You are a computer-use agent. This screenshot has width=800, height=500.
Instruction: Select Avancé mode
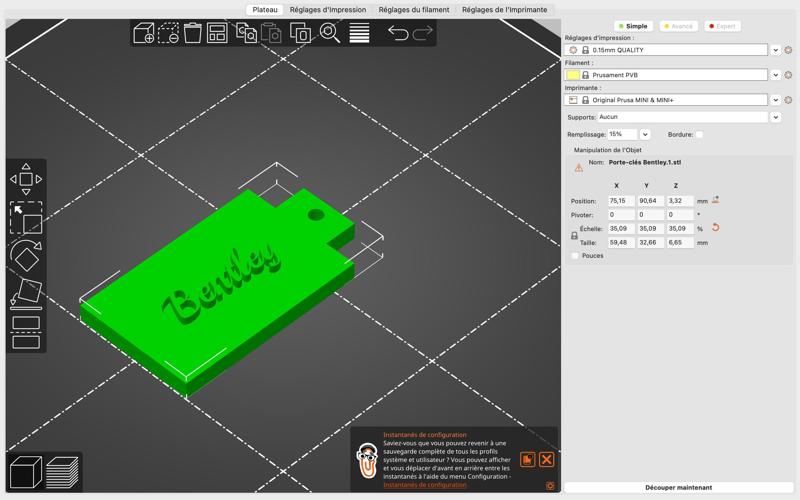coord(678,26)
